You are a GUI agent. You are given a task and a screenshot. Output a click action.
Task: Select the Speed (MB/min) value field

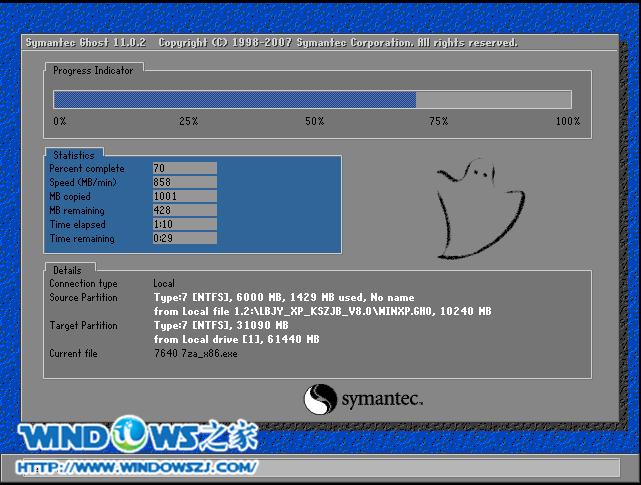184,182
